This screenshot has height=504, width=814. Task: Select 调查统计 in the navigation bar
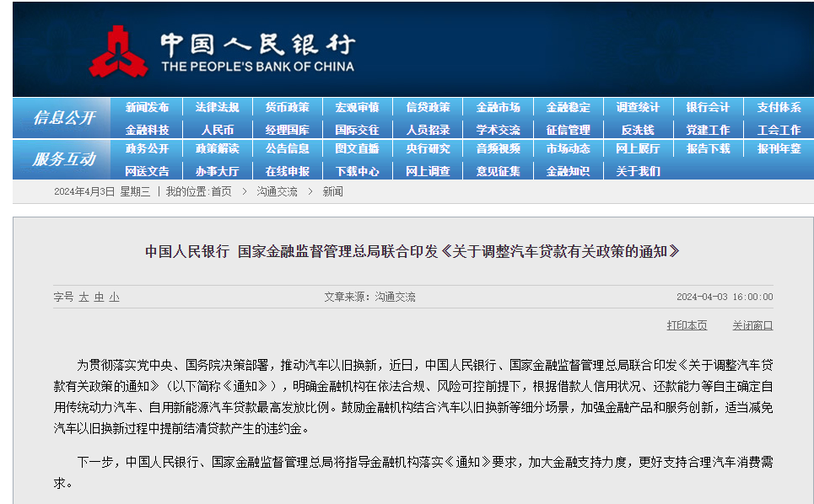(638, 108)
